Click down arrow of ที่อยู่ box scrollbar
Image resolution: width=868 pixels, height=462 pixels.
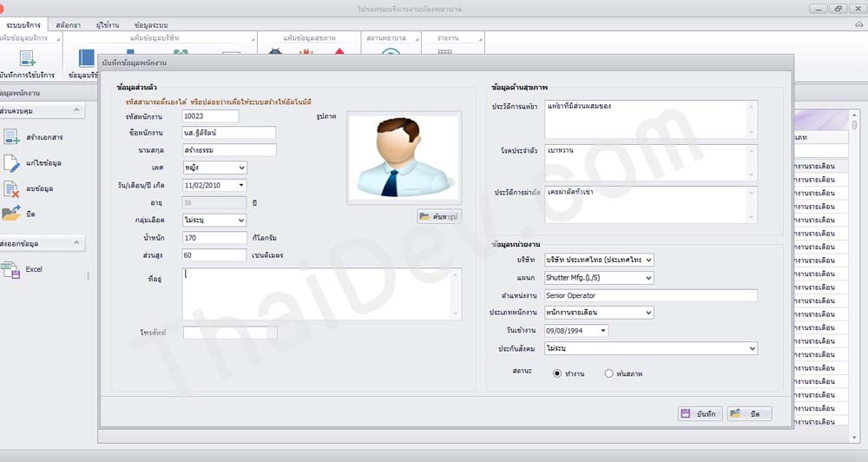click(456, 314)
